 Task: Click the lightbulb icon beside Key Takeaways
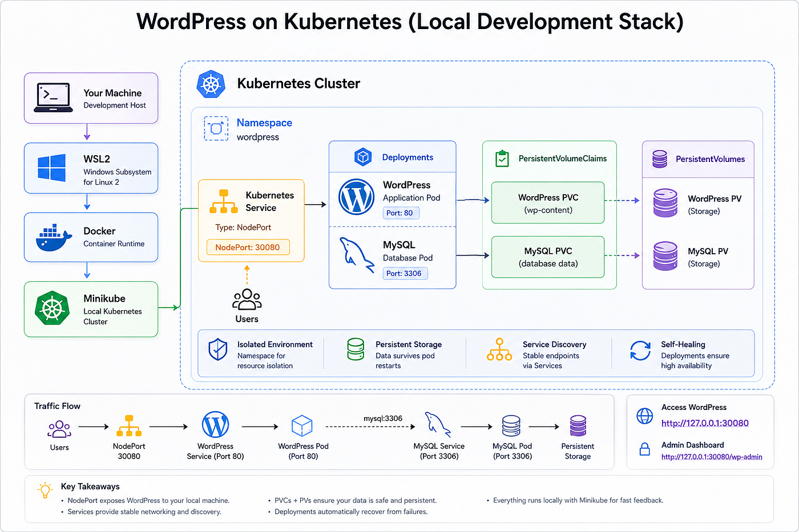coord(45,490)
